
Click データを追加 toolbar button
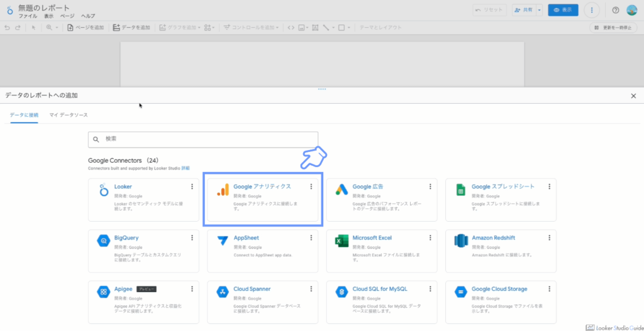(x=131, y=28)
